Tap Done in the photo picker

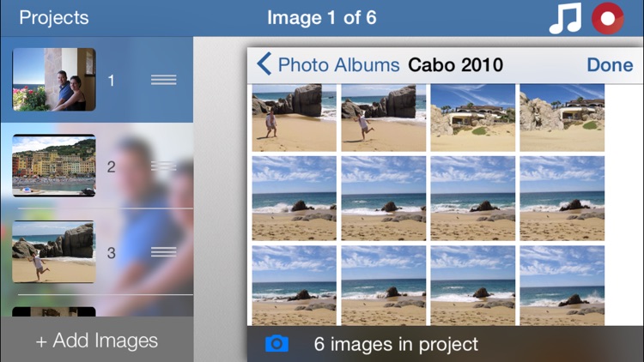tap(610, 65)
